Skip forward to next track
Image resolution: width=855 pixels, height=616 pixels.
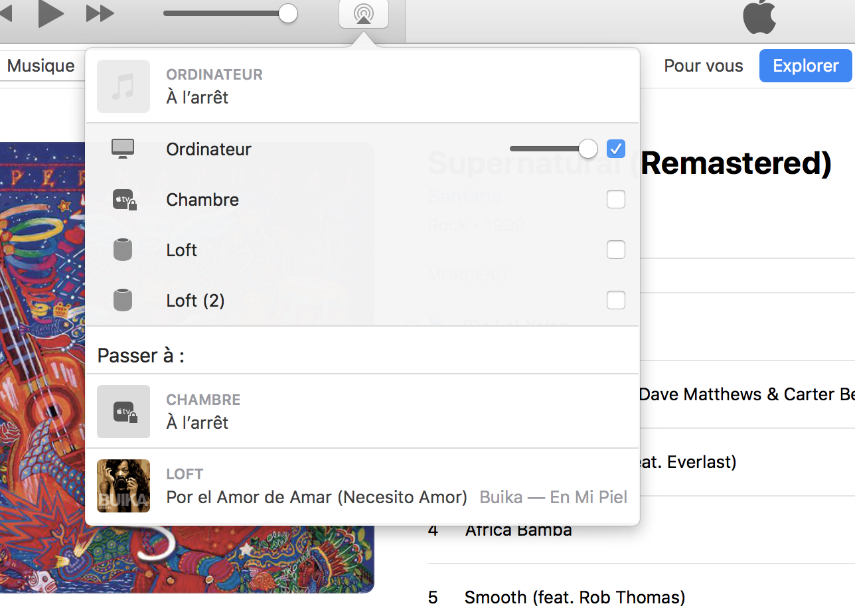[100, 13]
